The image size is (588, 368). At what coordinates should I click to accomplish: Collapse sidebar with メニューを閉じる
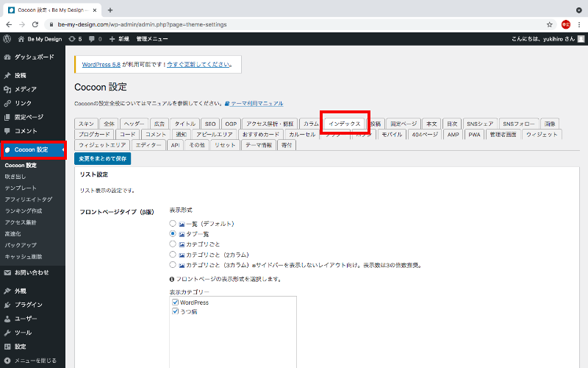tap(33, 361)
